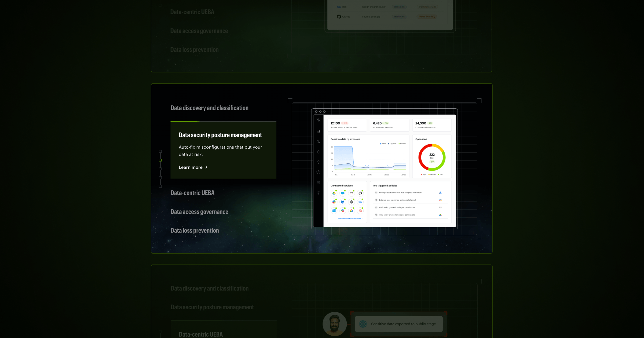Select the Data-centric UEBA tab
644x338 pixels.
192,193
